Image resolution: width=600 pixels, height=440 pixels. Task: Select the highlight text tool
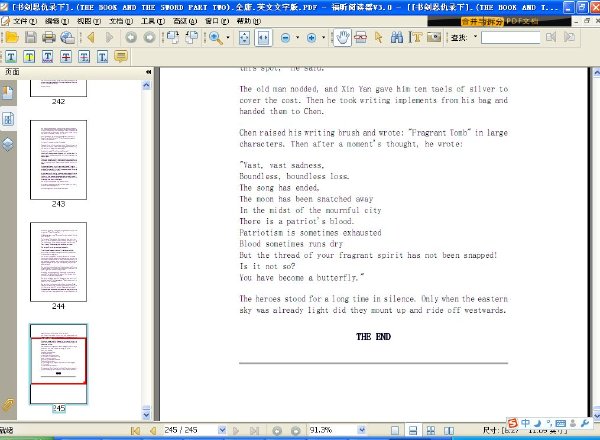click(x=11, y=57)
